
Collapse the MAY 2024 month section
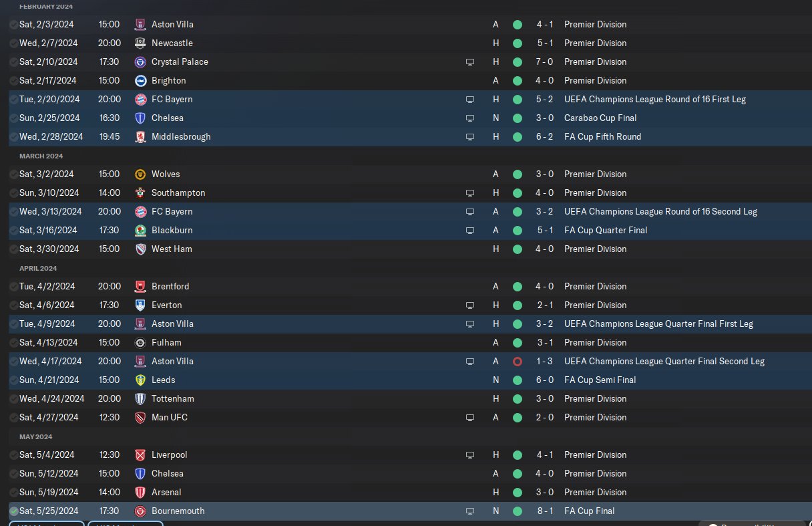tap(35, 436)
